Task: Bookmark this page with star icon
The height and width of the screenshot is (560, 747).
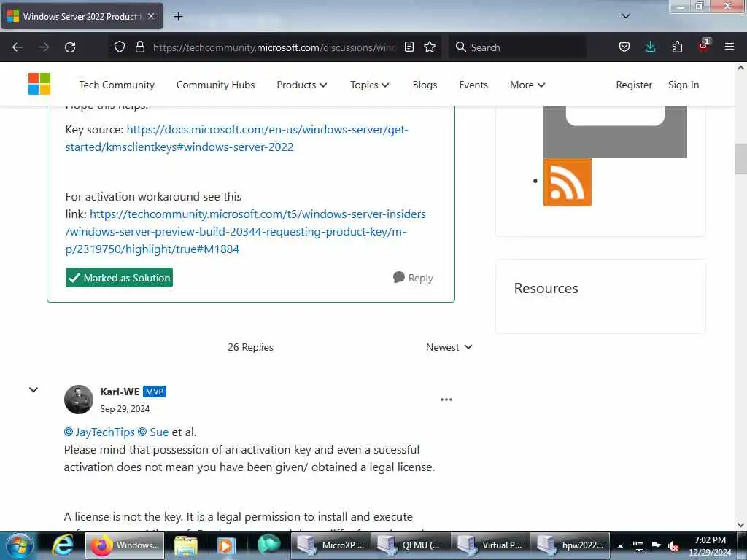Action: point(430,47)
